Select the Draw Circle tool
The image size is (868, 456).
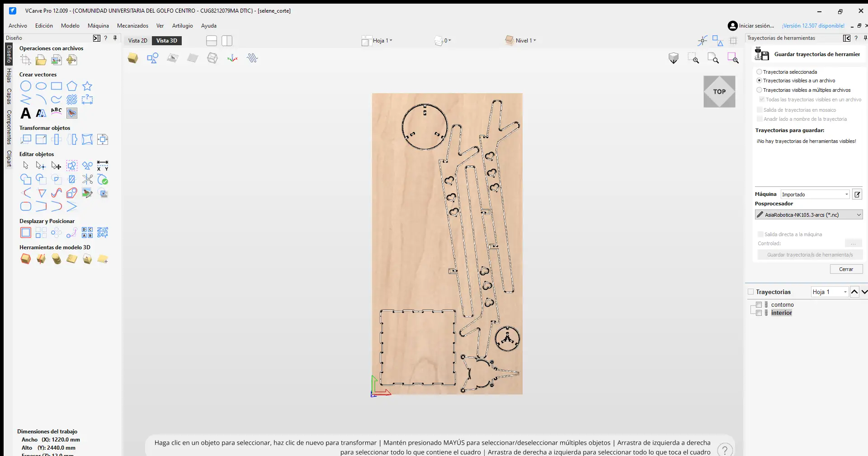[26, 86]
